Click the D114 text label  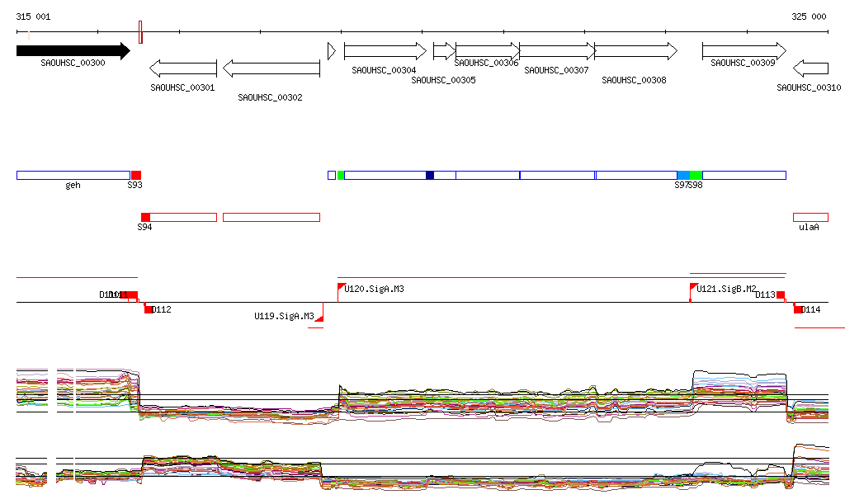pos(811,309)
